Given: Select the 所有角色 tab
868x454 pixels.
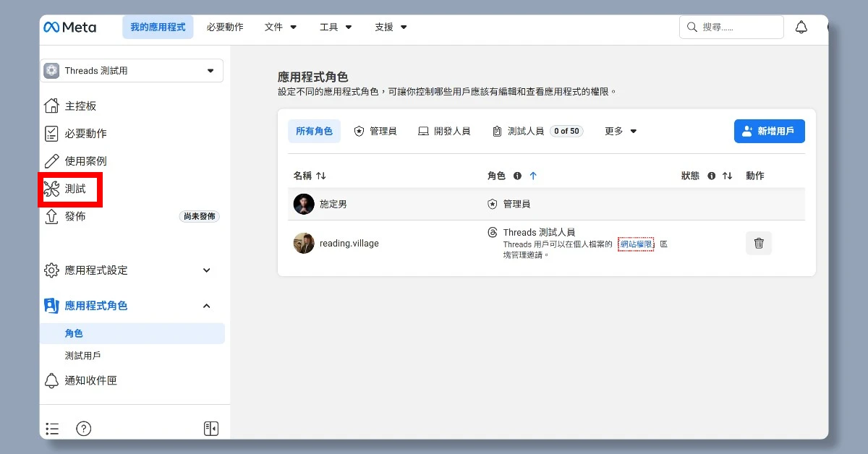Looking at the screenshot, I should tap(314, 131).
